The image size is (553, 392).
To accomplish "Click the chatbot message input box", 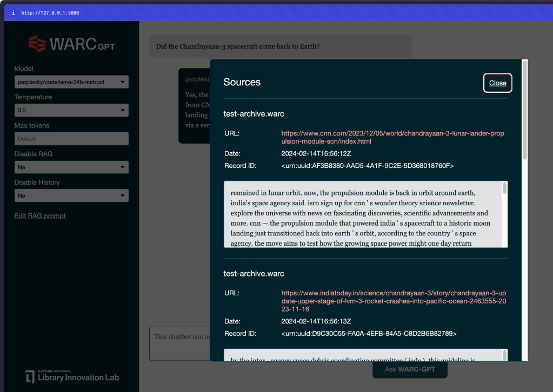I will 178,343.
